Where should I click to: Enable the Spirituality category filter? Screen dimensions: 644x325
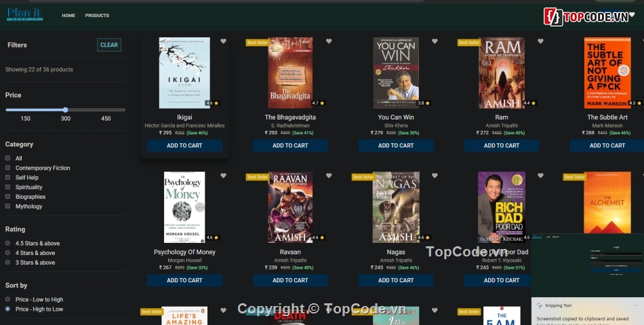8,187
